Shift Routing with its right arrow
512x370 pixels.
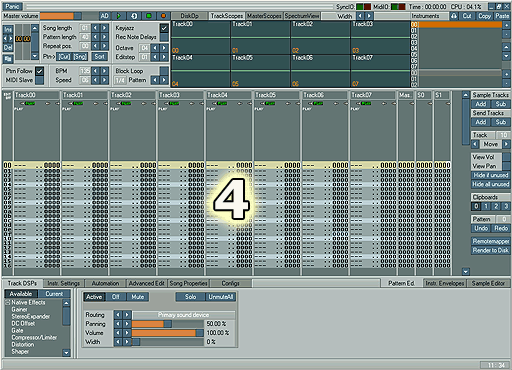(127, 315)
